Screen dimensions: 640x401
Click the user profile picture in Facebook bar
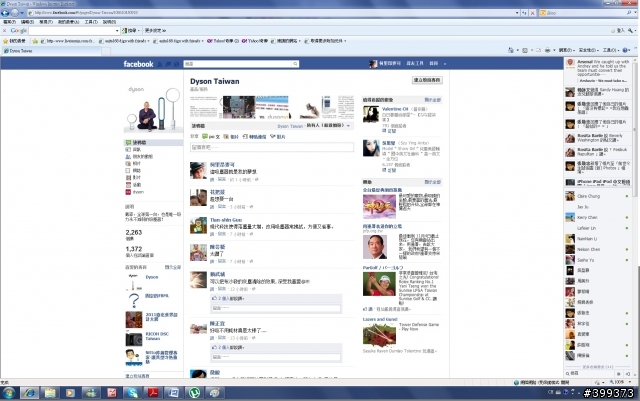pos(373,64)
